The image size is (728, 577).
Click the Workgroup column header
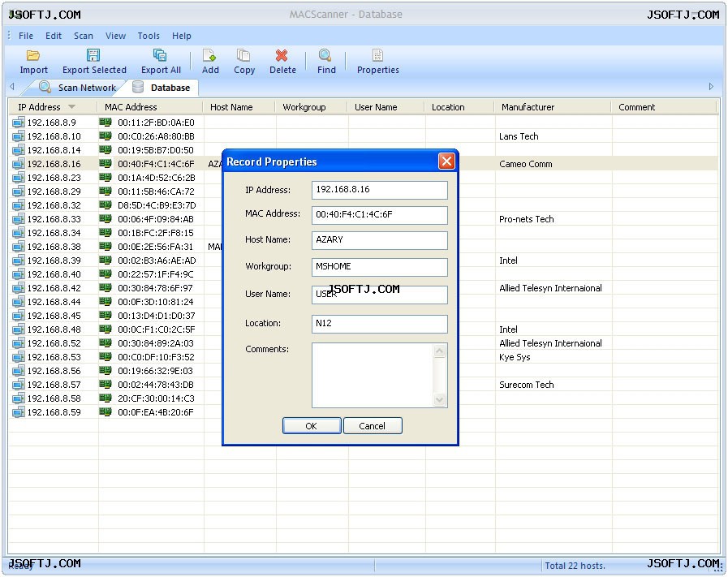312,107
